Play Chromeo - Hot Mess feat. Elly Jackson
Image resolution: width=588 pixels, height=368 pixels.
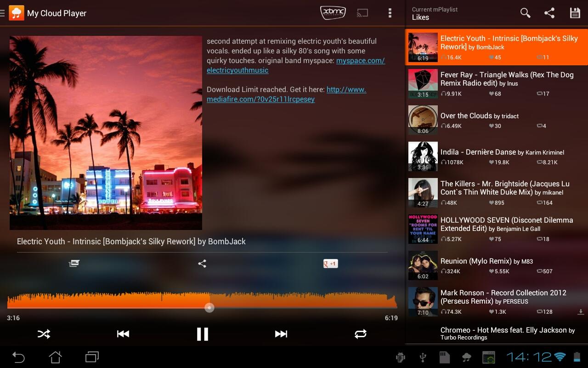point(497,333)
